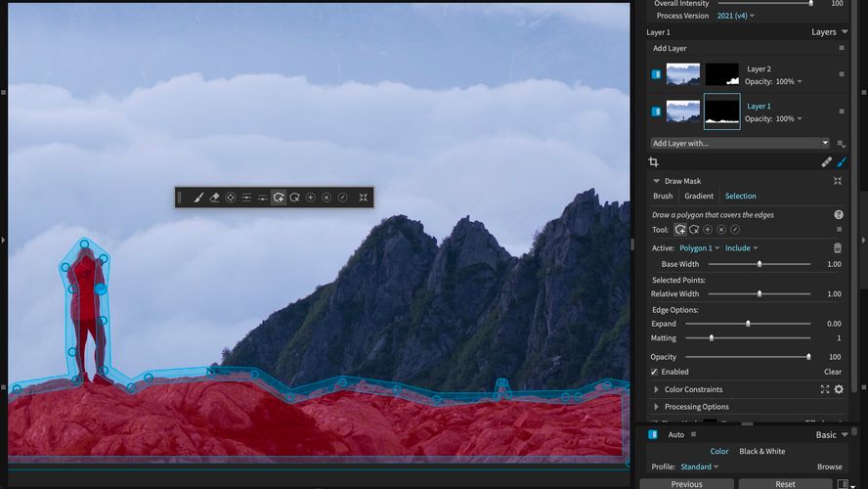Switch to the Brush tab
The height and width of the screenshot is (489, 868).
tap(663, 196)
